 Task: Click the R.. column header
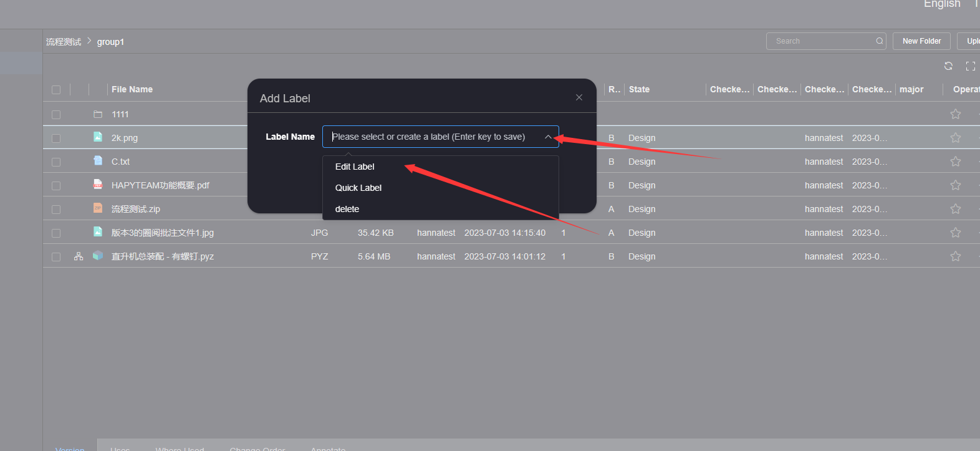tap(614, 89)
